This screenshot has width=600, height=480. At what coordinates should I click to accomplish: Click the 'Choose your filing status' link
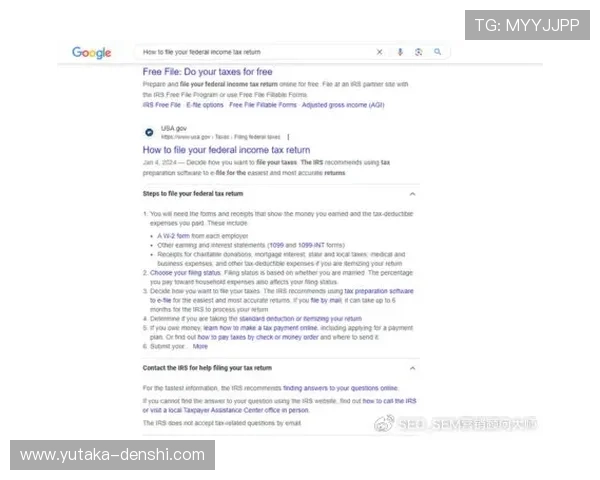(x=186, y=272)
